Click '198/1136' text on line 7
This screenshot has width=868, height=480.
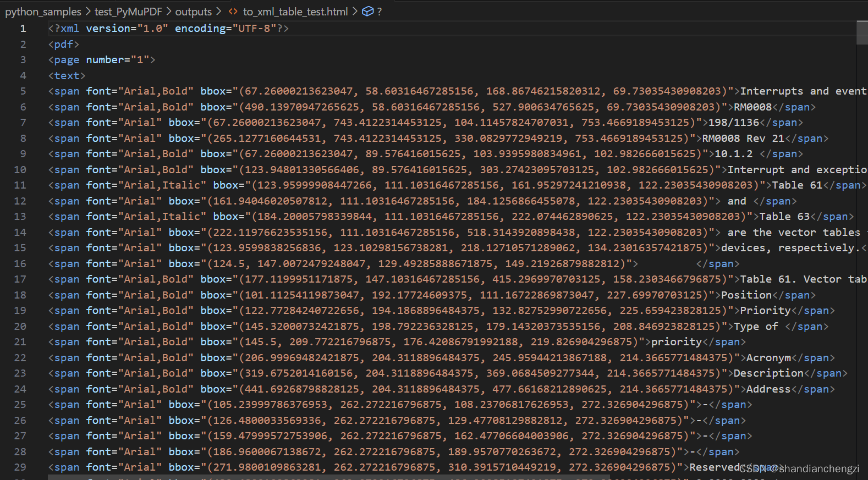[x=734, y=123]
